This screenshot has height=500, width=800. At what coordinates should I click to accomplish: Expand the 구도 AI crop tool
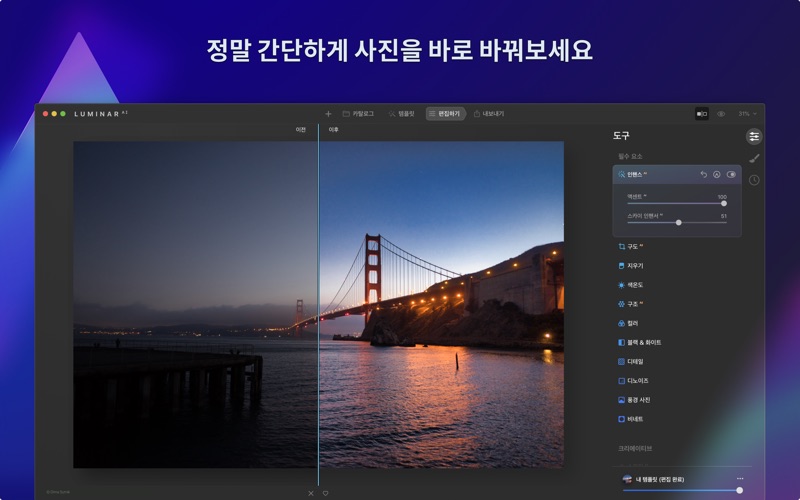point(631,246)
